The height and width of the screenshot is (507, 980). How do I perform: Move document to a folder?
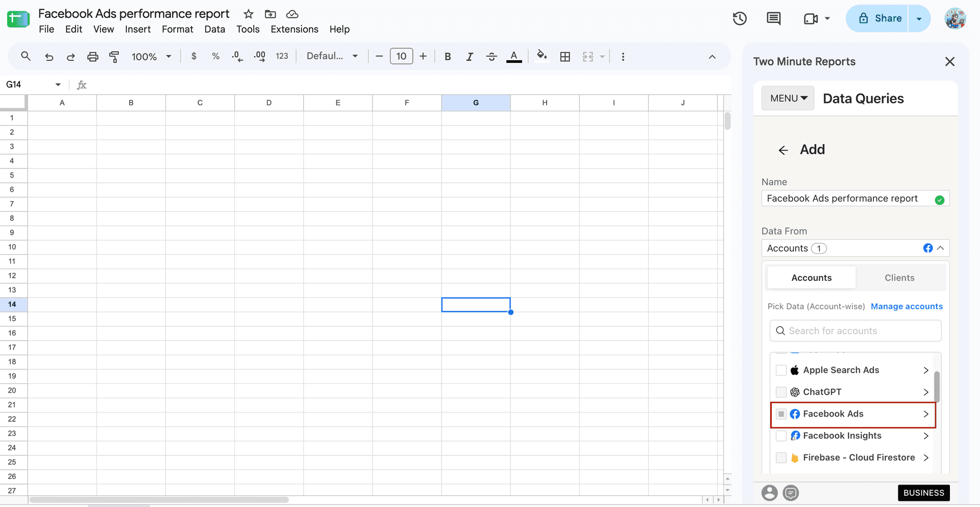(x=271, y=14)
